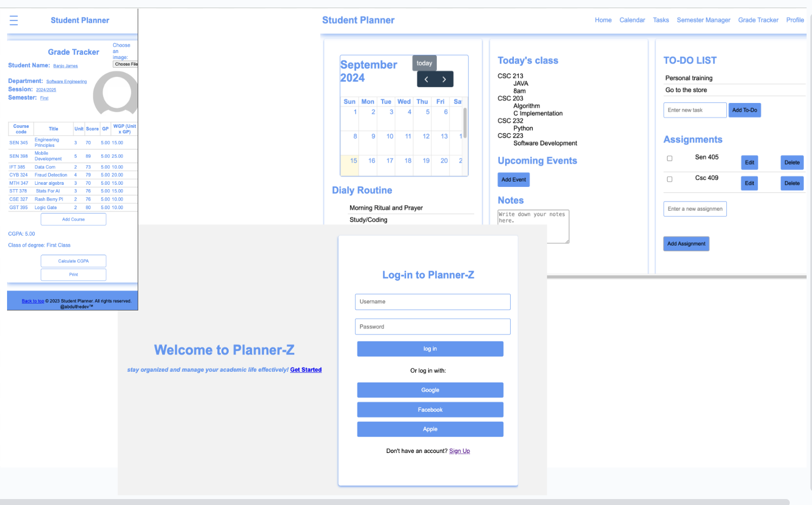Click the log in button
Image resolution: width=812 pixels, height=505 pixels.
pyautogui.click(x=430, y=349)
